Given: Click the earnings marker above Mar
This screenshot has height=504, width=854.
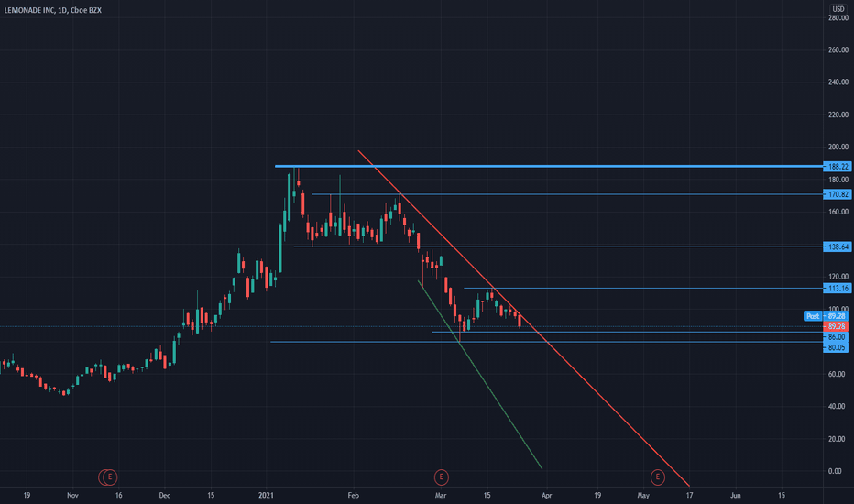Looking at the screenshot, I should click(441, 477).
